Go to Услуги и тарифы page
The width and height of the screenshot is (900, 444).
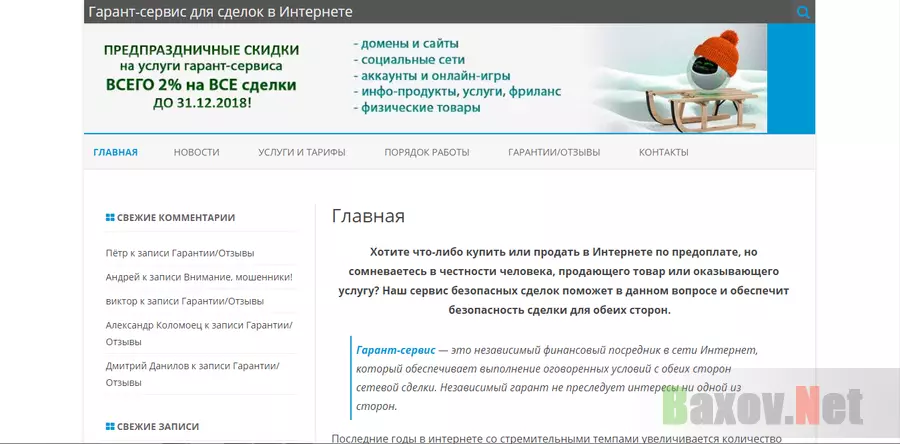click(302, 153)
